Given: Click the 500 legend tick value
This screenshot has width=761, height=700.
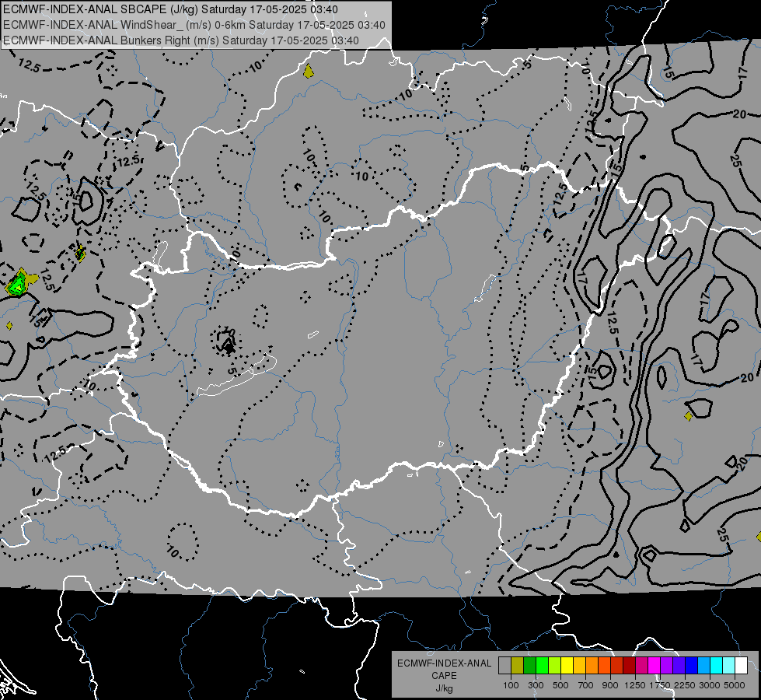Looking at the screenshot, I should coord(560,685).
